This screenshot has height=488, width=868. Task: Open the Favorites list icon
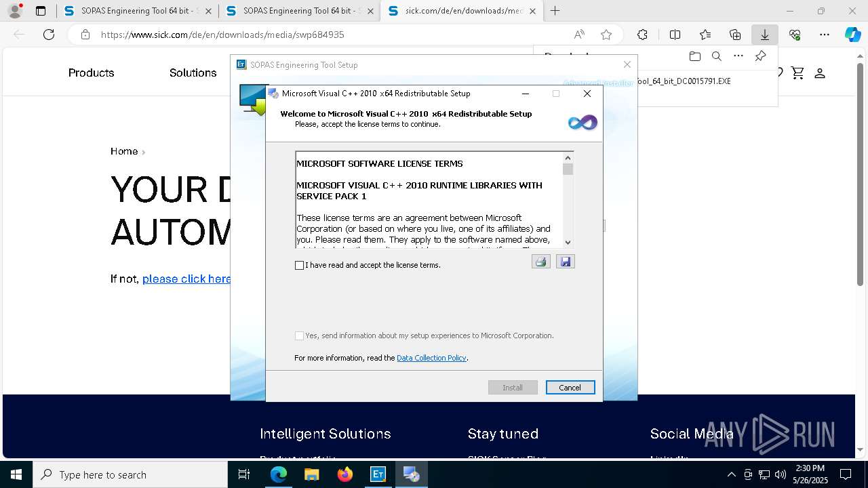point(705,35)
